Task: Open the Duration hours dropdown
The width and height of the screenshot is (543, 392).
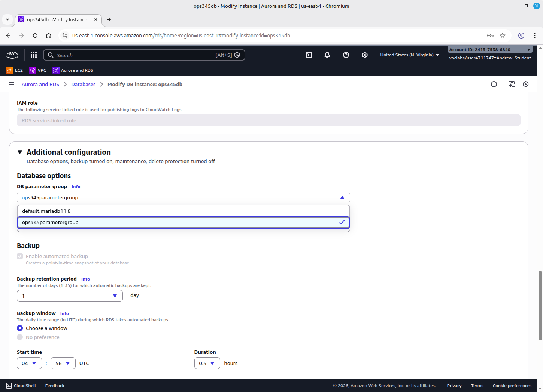Action: pos(207,363)
